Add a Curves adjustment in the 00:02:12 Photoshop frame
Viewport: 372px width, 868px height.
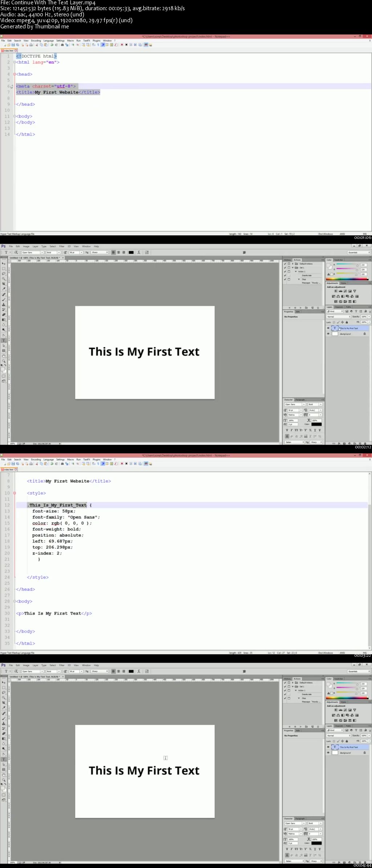click(345, 291)
